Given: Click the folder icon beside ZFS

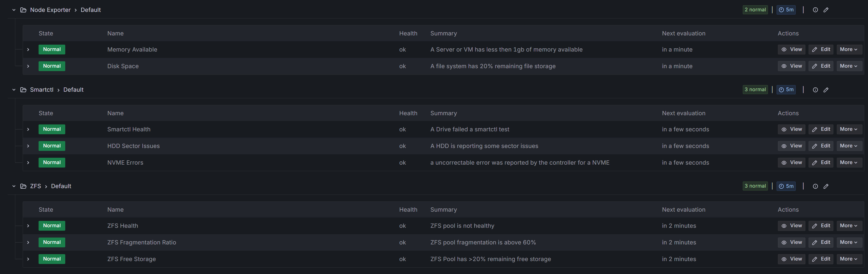Looking at the screenshot, I should click(23, 186).
